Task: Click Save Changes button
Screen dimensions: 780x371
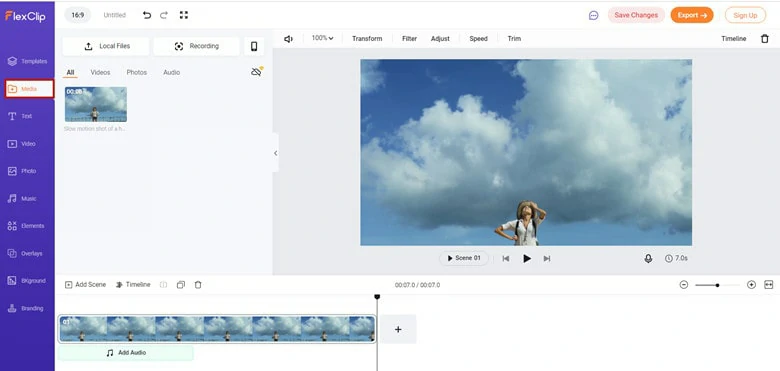Action: click(636, 15)
